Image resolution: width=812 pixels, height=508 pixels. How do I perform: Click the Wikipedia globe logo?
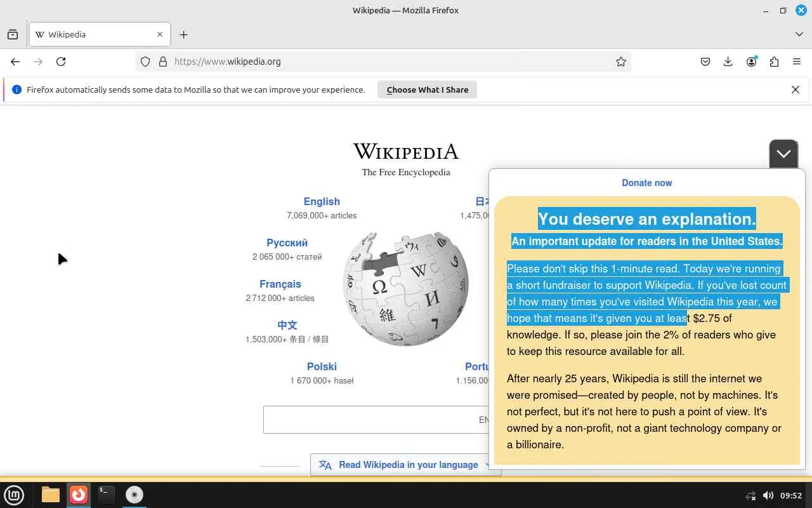(x=406, y=289)
